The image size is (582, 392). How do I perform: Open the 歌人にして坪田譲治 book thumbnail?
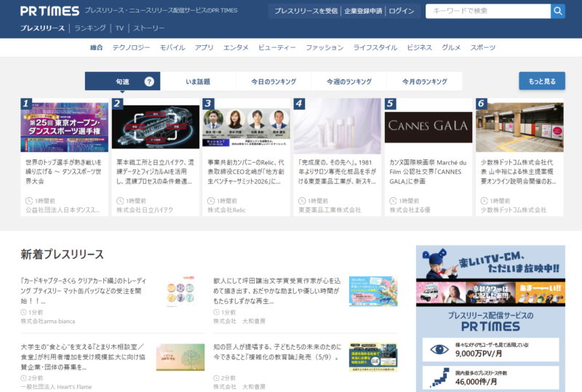tap(373, 291)
